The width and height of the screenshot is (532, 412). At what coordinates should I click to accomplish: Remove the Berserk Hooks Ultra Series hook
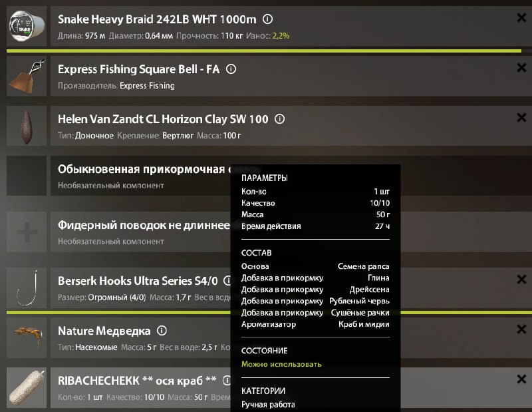coord(521,279)
